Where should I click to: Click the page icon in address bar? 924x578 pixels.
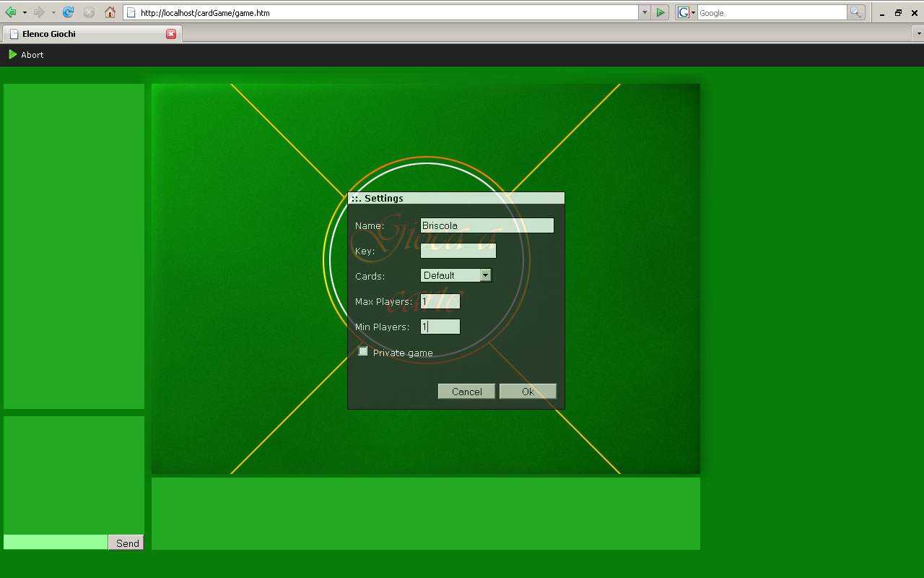(x=131, y=12)
